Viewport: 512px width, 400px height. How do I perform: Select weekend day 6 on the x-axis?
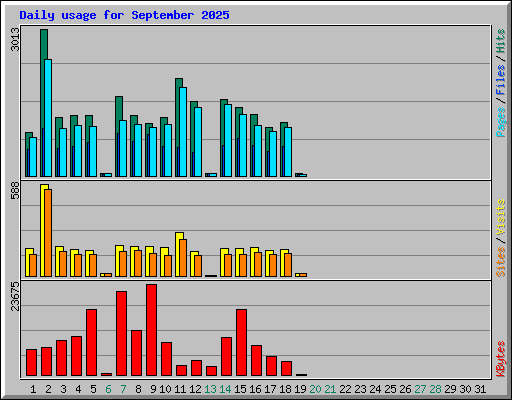(108, 389)
